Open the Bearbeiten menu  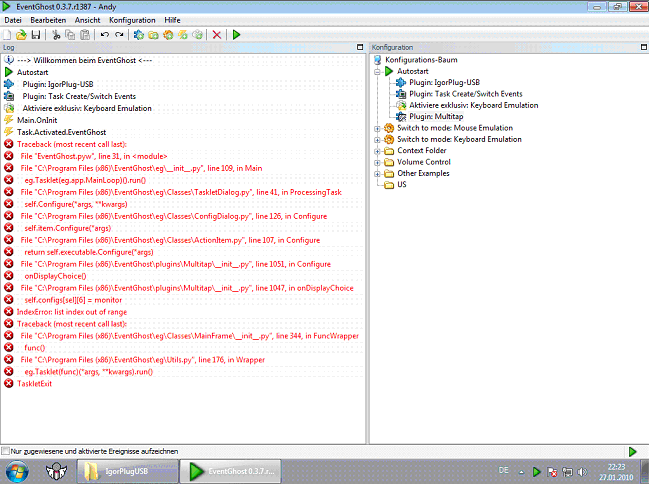[48, 20]
